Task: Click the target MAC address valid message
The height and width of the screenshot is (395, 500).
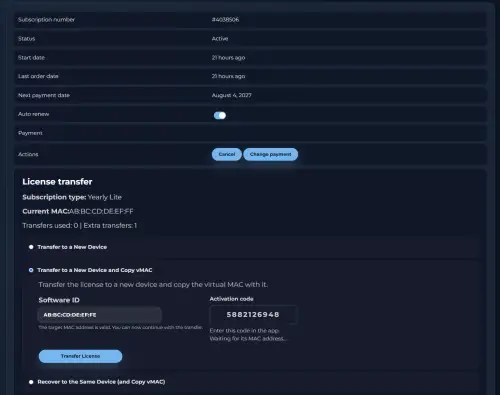Action: coord(120,327)
